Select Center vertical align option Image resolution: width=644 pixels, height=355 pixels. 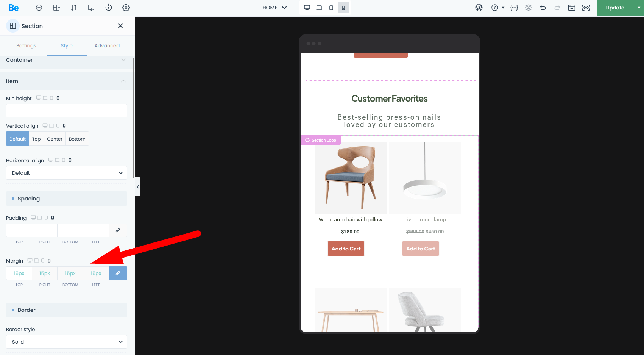coord(55,139)
